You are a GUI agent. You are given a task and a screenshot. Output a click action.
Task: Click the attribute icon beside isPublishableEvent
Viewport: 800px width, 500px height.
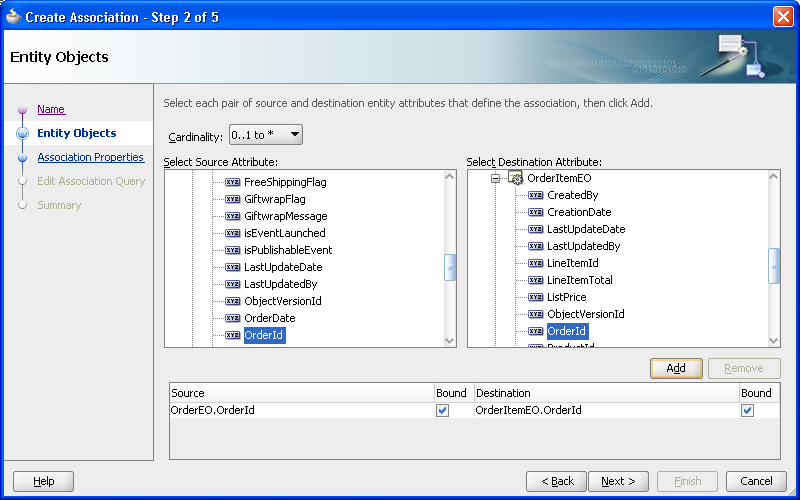coord(233,250)
